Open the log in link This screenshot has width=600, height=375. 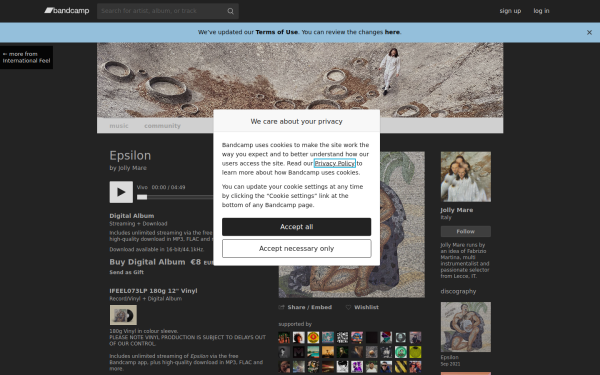[541, 11]
